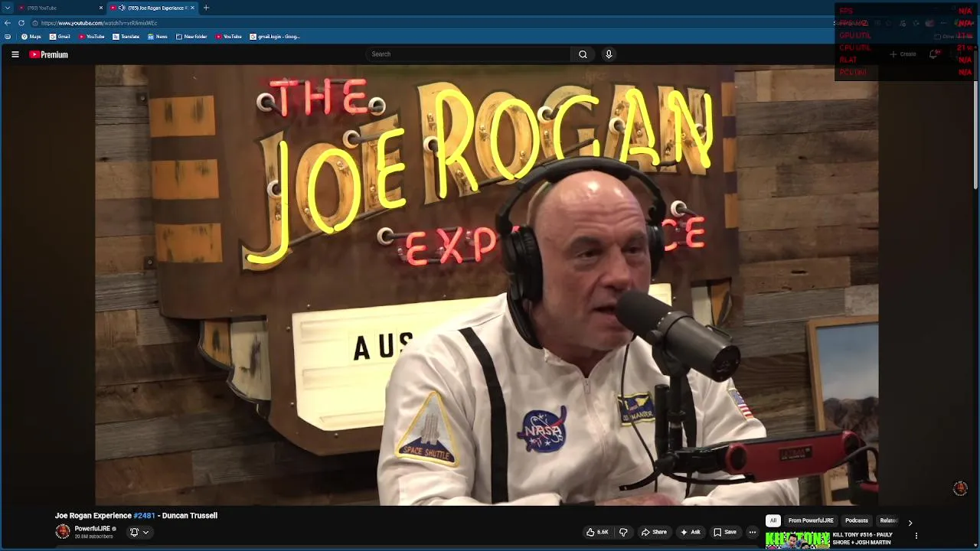Select the Joe Rogan Experience browser tab
The height and width of the screenshot is (551, 980).
[151, 8]
